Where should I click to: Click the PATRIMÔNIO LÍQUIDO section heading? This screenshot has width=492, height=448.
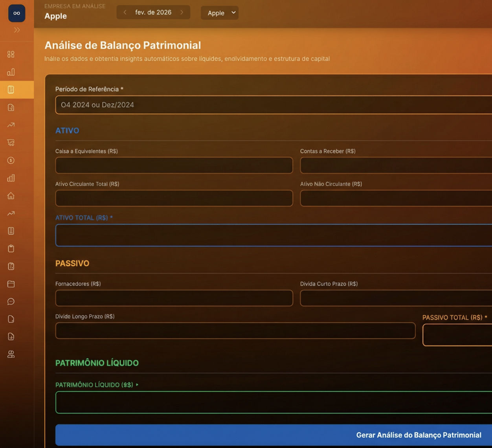[97, 363]
